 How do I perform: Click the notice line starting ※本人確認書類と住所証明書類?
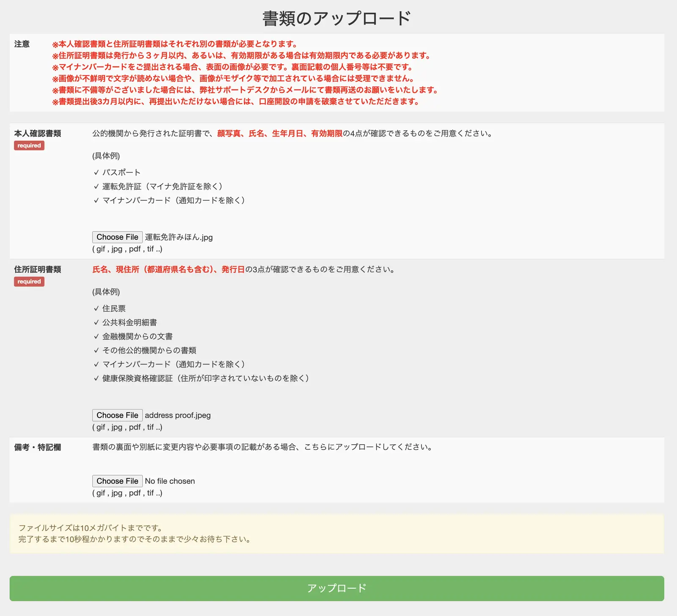click(x=175, y=44)
